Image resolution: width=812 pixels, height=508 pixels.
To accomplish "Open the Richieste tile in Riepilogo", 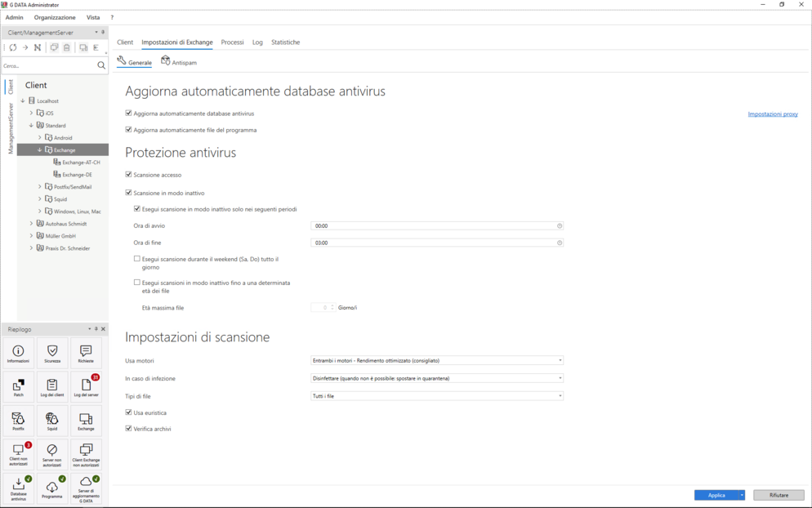I will pos(86,353).
